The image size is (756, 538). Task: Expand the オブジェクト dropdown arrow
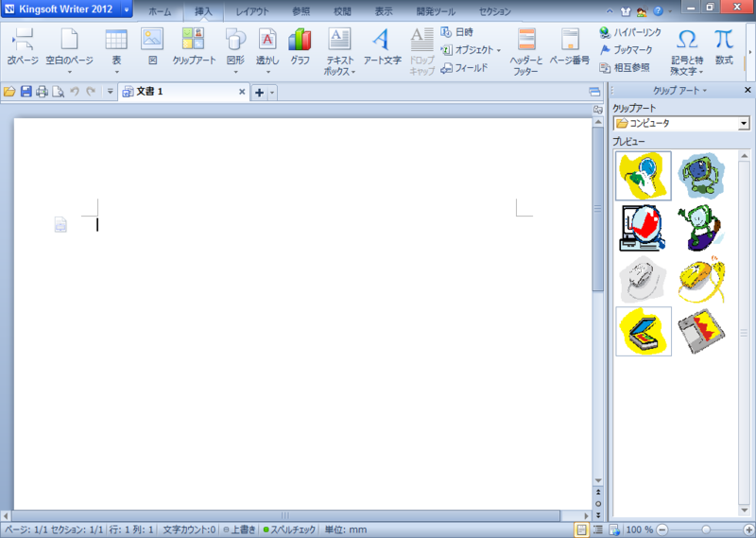click(499, 51)
